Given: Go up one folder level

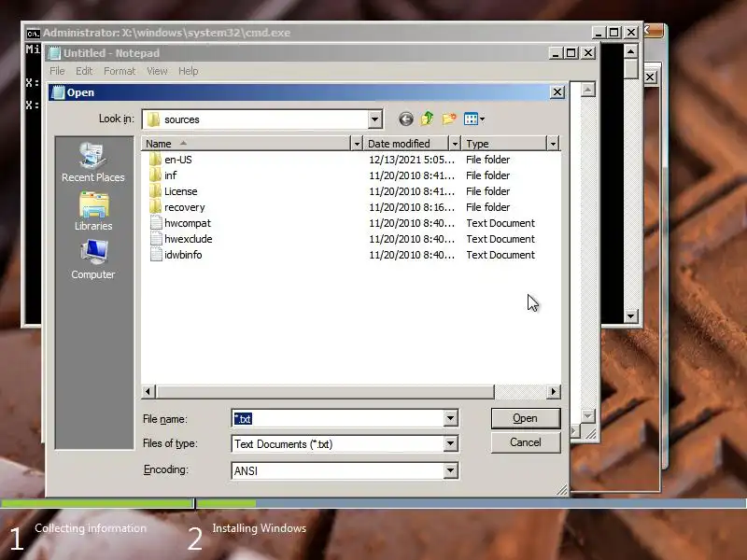Looking at the screenshot, I should click(x=427, y=119).
